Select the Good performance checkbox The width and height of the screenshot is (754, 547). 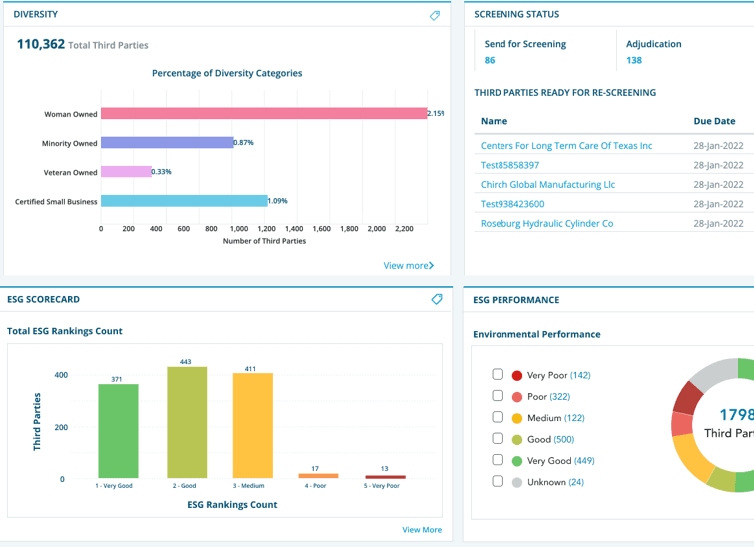[498, 439]
